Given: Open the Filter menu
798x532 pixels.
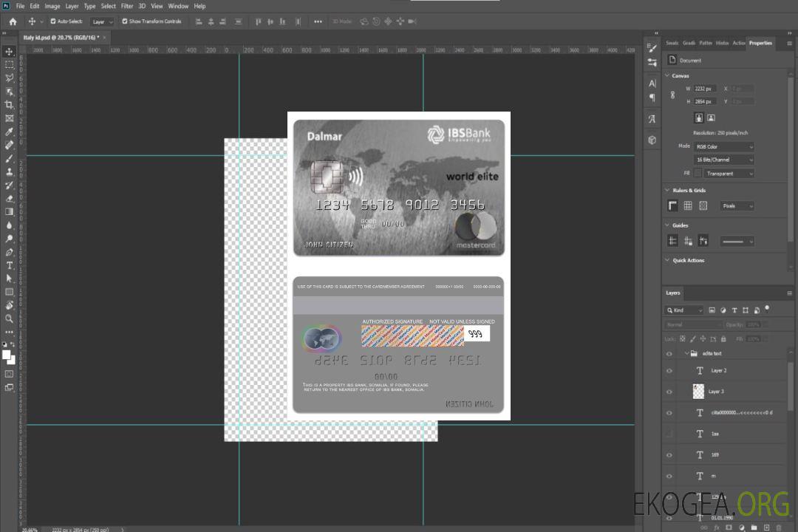Looking at the screenshot, I should (127, 6).
